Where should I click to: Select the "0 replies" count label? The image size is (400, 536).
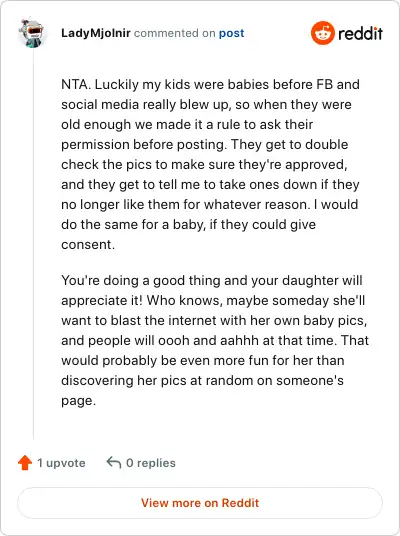coord(151,463)
